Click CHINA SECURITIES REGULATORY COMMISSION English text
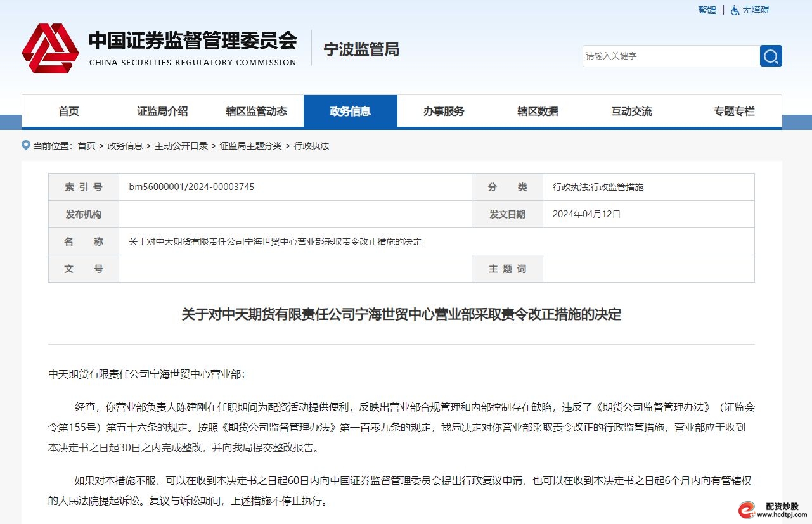Viewport: 812px width, 524px height. click(193, 62)
